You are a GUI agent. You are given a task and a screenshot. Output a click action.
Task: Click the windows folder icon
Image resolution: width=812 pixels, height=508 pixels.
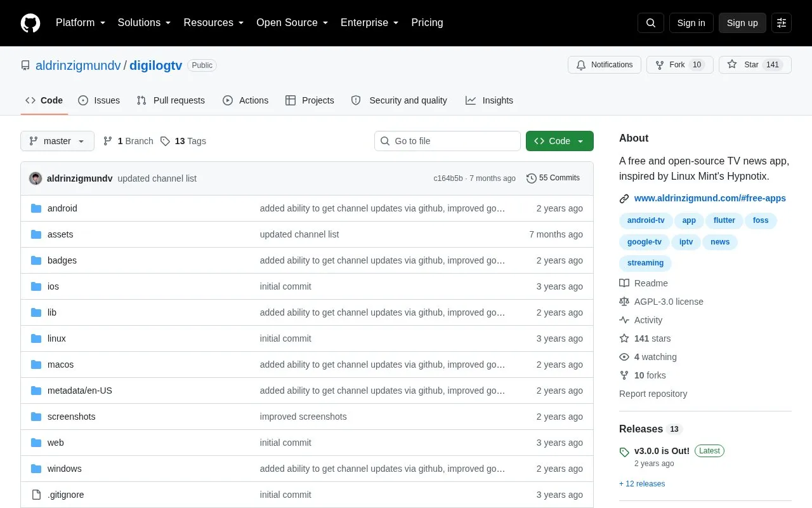(x=36, y=469)
